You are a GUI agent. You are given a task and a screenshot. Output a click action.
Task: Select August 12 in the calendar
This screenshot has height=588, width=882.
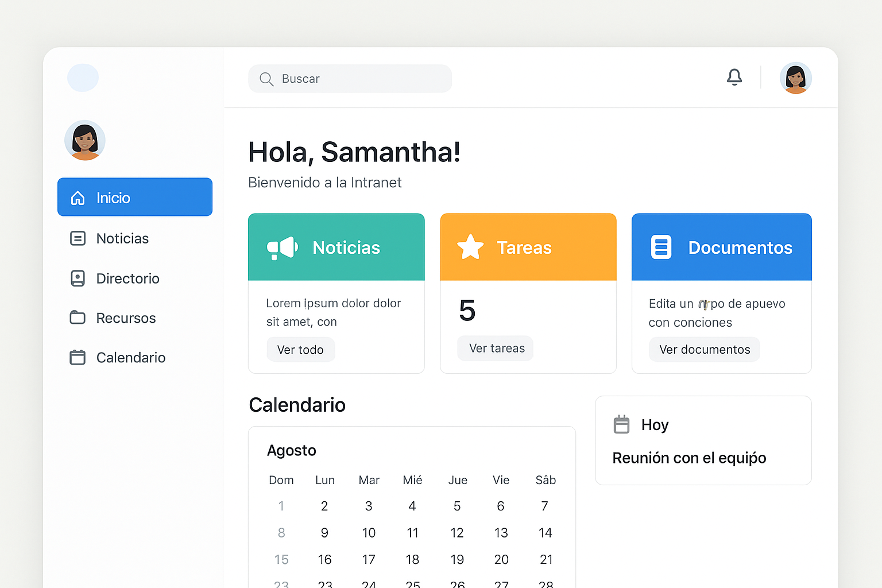pyautogui.click(x=457, y=533)
